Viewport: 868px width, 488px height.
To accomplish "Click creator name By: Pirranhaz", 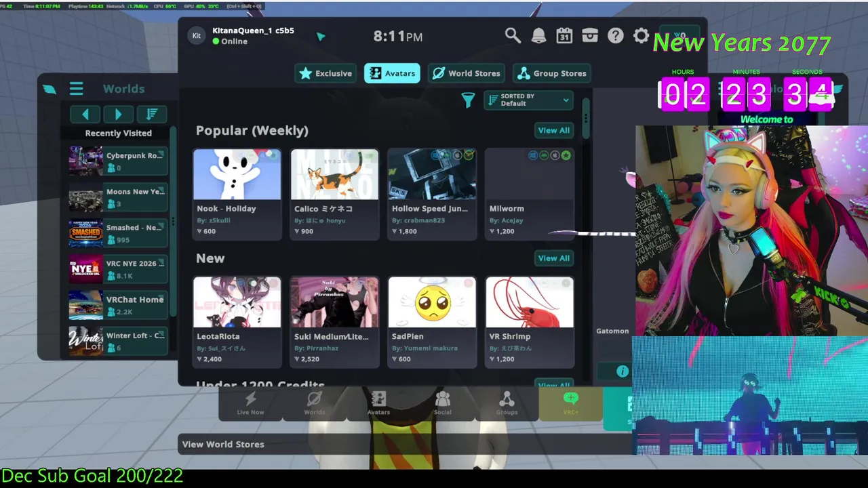I will coord(316,348).
